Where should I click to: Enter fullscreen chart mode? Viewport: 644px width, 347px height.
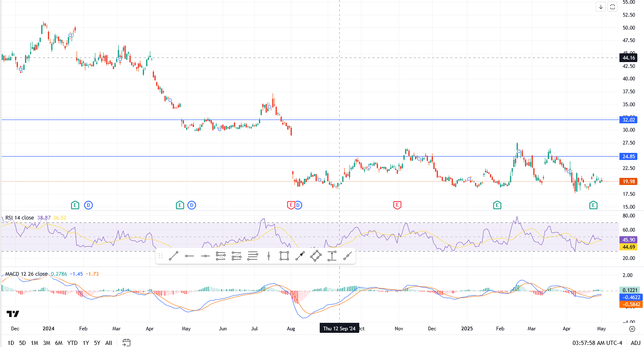pos(612,7)
